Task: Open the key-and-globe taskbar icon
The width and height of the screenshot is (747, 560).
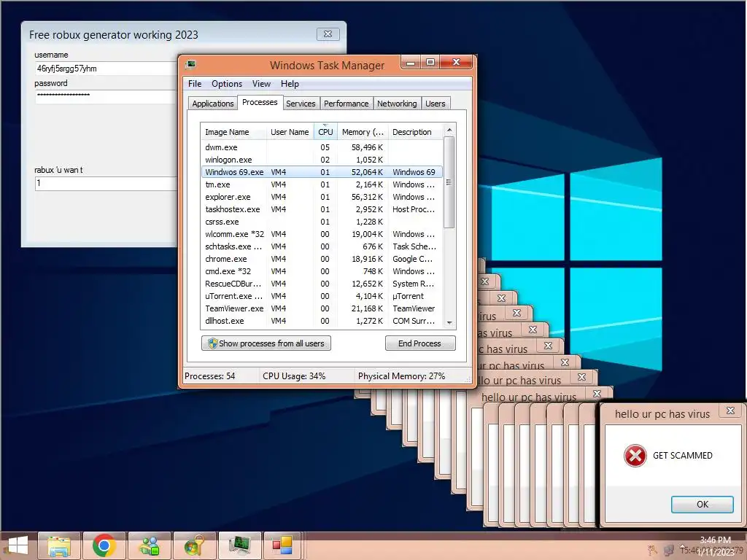Action: coord(194,545)
